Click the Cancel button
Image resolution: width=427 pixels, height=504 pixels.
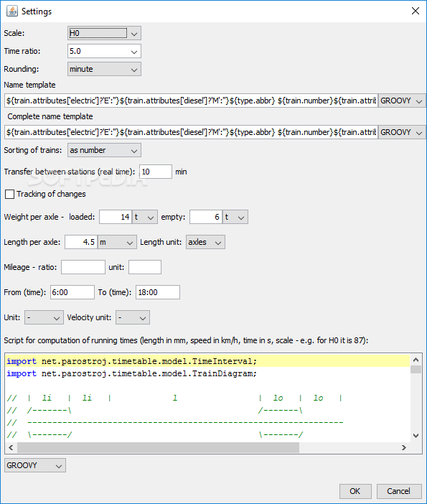point(399,491)
